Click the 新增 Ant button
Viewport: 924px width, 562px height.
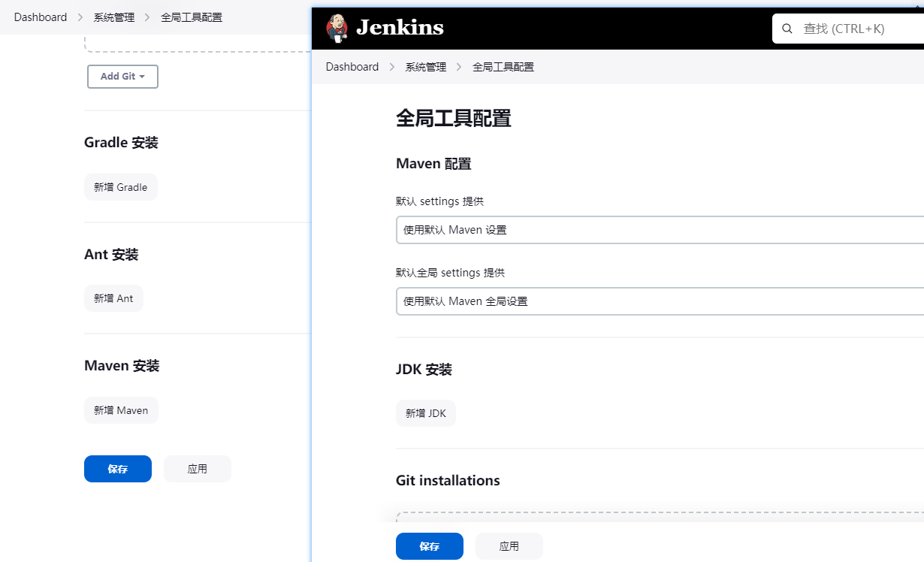coord(113,298)
